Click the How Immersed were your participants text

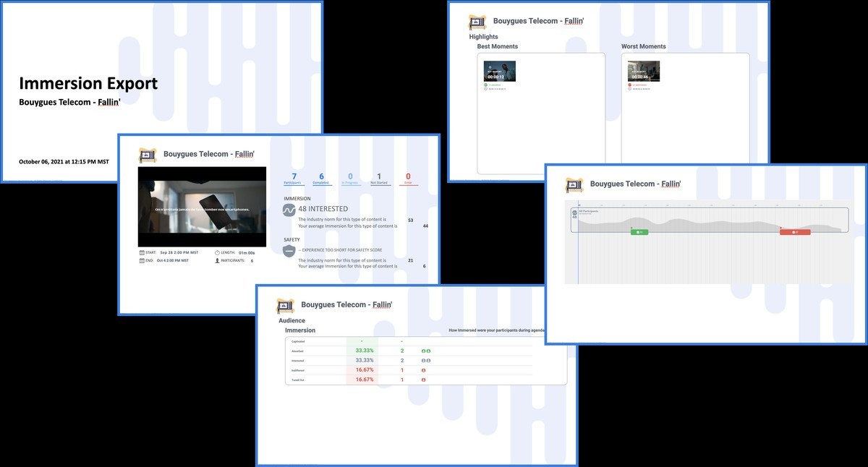pyautogui.click(x=497, y=330)
